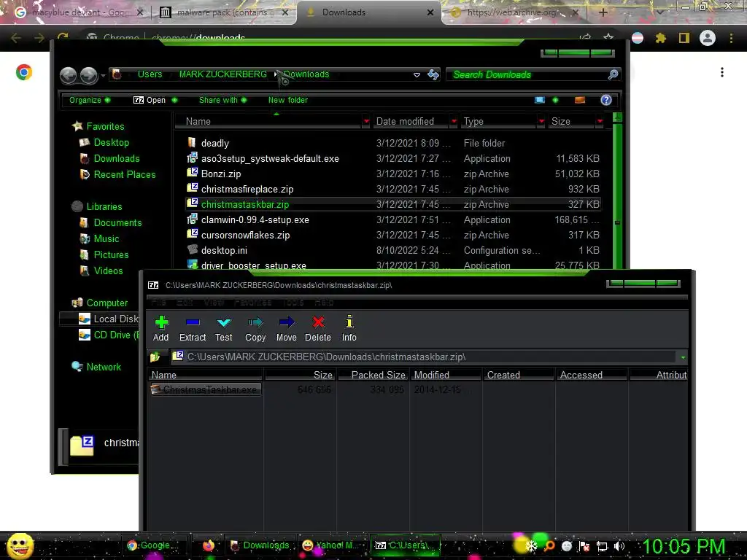The width and height of the screenshot is (747, 560).
Task: Click the Explorer search magnifier icon
Action: click(613, 74)
